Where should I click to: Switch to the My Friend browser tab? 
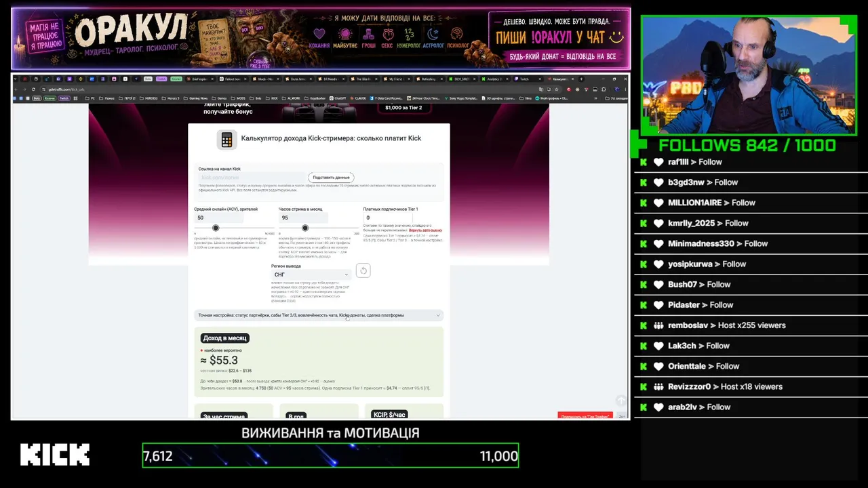398,79
